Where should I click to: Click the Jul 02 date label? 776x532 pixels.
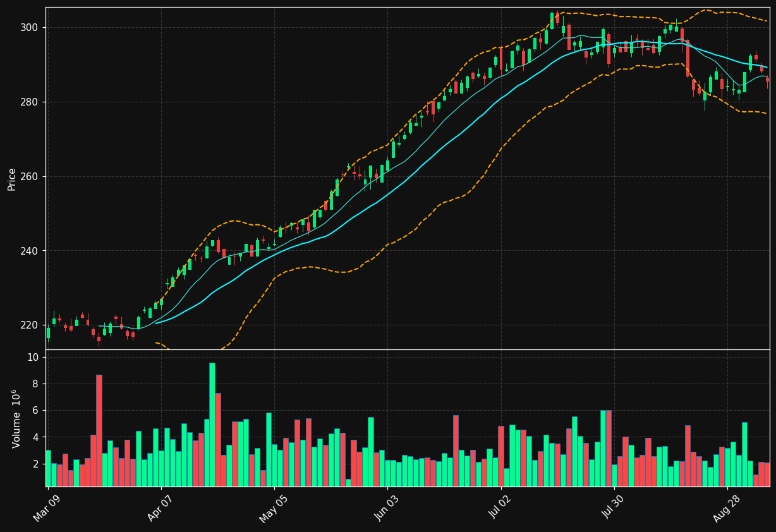pos(500,508)
